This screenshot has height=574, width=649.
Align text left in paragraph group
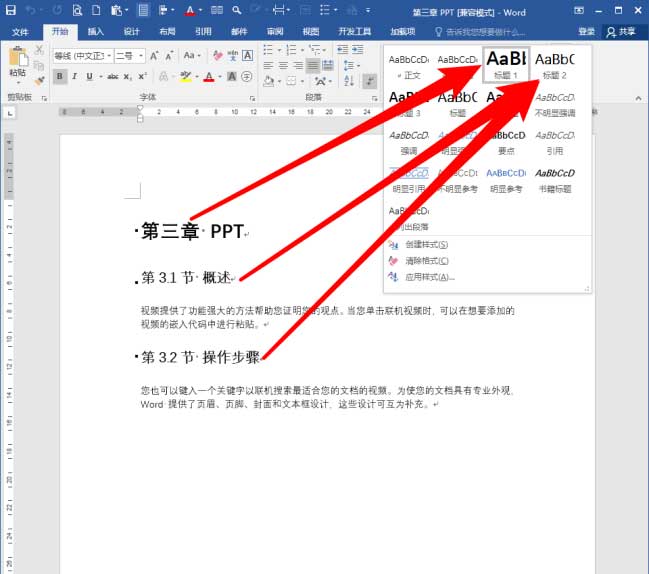268,65
